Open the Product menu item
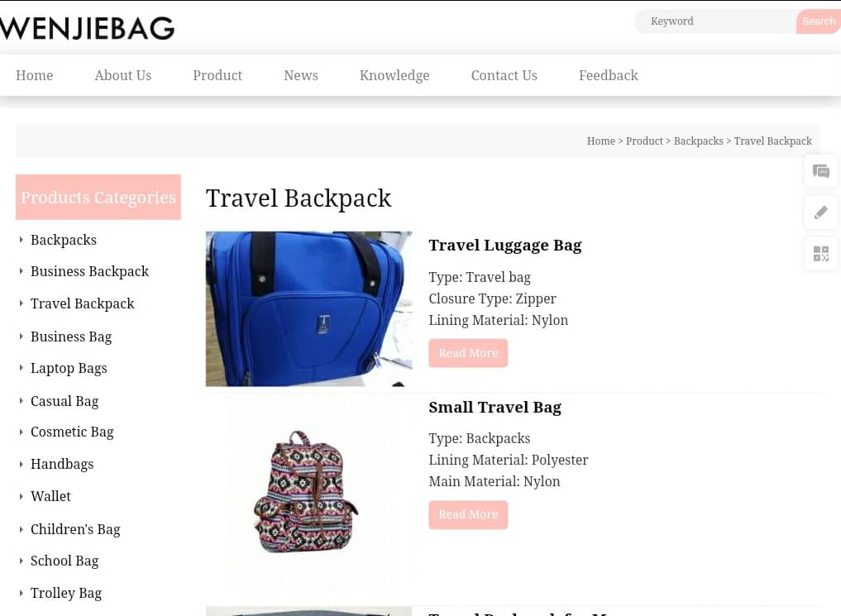The image size is (841, 616). (x=217, y=75)
